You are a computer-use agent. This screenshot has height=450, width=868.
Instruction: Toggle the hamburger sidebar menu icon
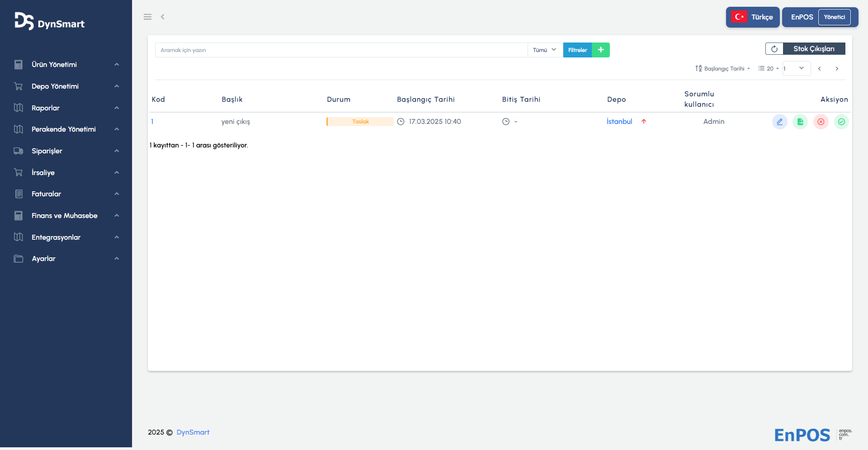147,17
